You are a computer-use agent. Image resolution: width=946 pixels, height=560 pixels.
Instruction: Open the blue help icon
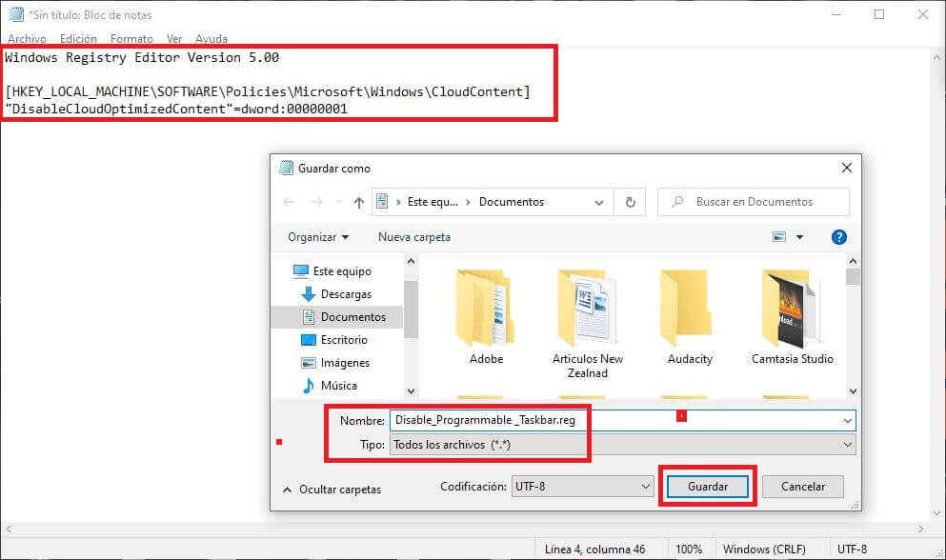[838, 237]
